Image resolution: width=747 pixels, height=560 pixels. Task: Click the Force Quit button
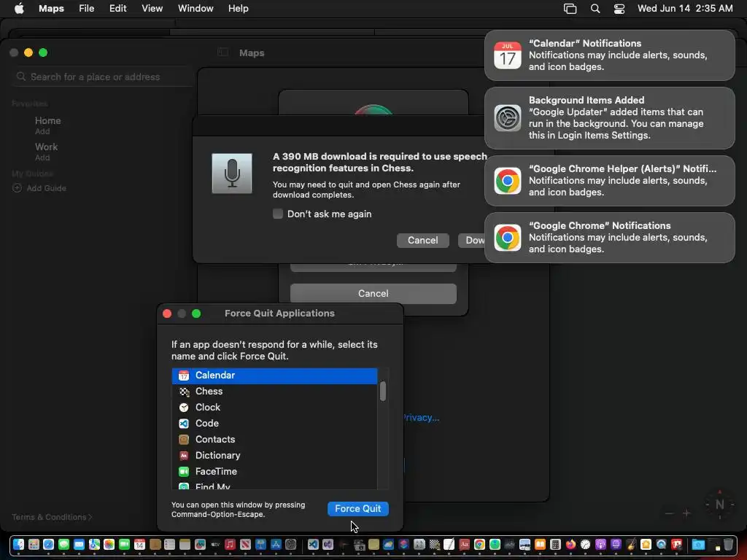pos(357,508)
